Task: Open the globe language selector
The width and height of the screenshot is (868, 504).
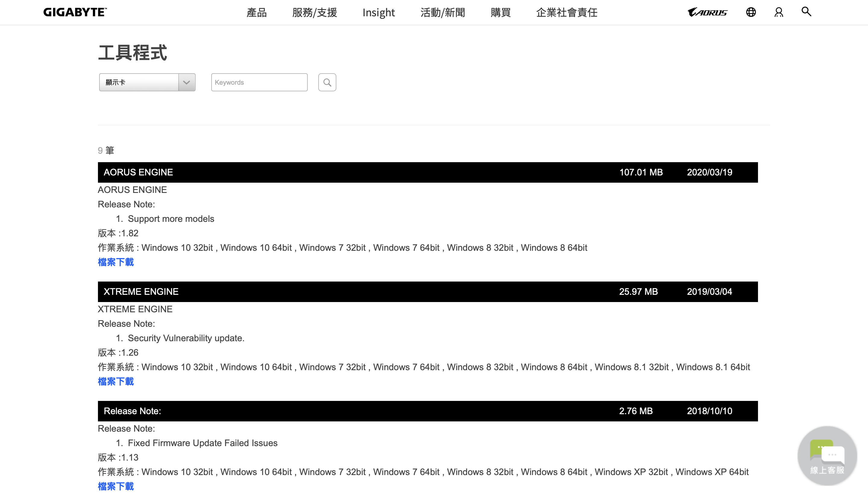Action: (x=751, y=12)
